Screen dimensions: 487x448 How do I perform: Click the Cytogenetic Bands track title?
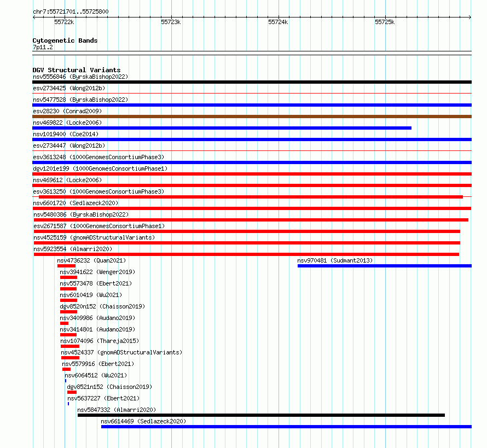(x=65, y=40)
